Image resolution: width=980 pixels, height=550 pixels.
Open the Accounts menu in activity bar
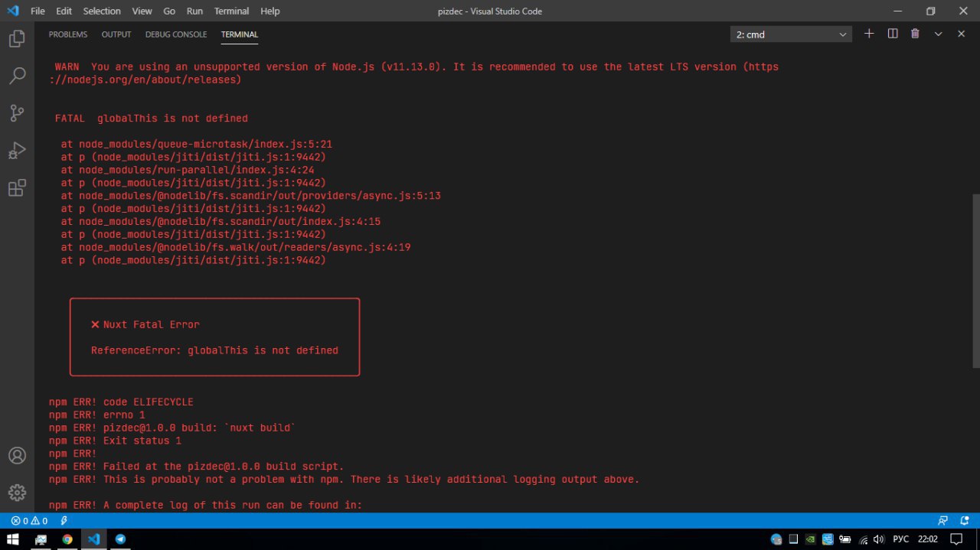(x=17, y=455)
